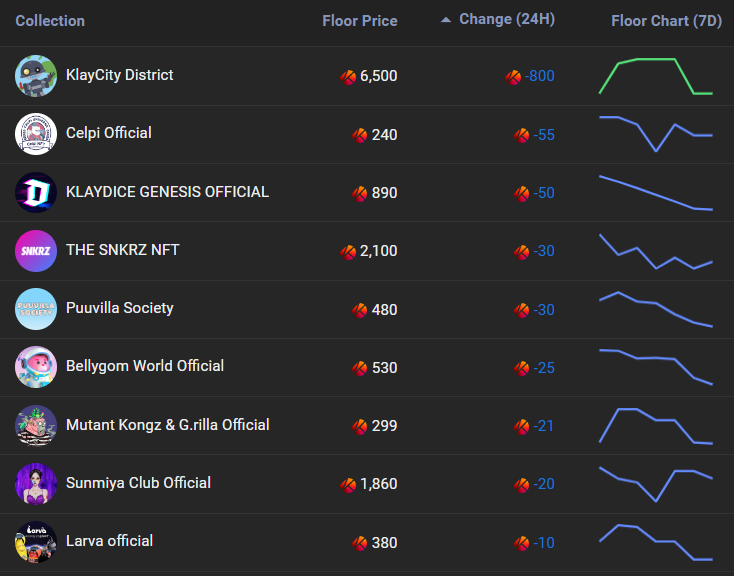View Celpi Official 7D floor chart
This screenshot has height=576, width=734.
(656, 134)
